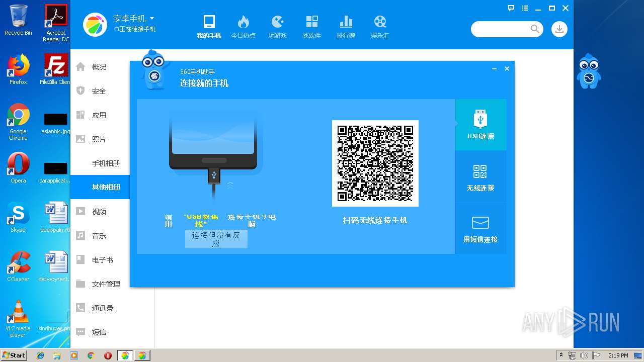Click the volume icon in the system tray
Viewport: 644px width, 362px height.
pos(584,355)
